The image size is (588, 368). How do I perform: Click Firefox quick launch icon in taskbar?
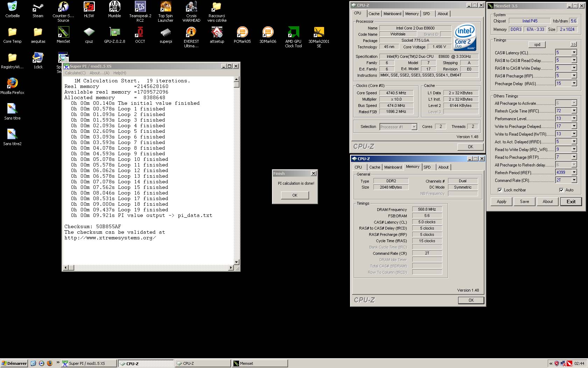pyautogui.click(x=49, y=363)
